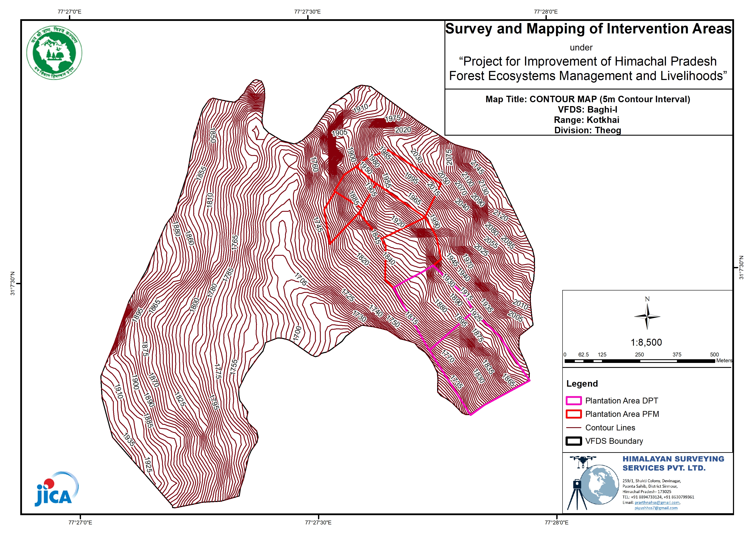Click the 2020 contour label
The height and width of the screenshot is (535, 756).
pos(403,130)
